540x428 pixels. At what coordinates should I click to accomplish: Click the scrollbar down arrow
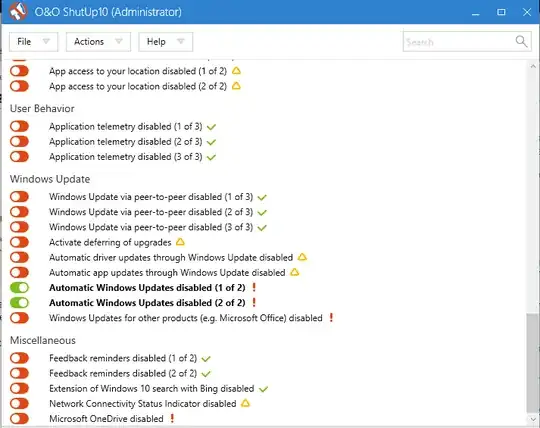[533, 419]
